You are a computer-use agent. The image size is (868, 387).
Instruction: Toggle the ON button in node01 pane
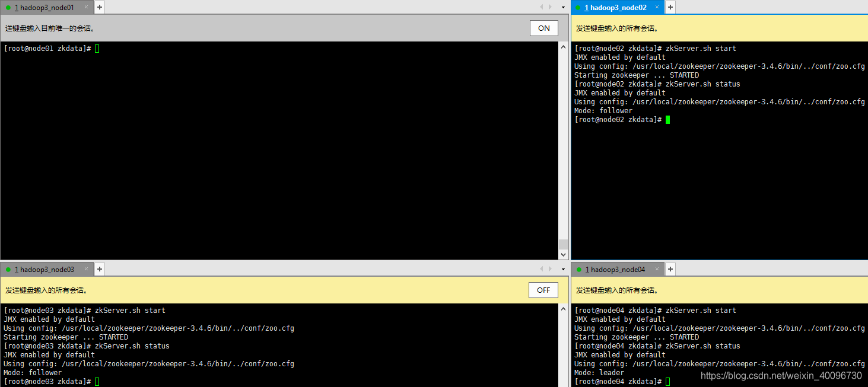[x=544, y=28]
